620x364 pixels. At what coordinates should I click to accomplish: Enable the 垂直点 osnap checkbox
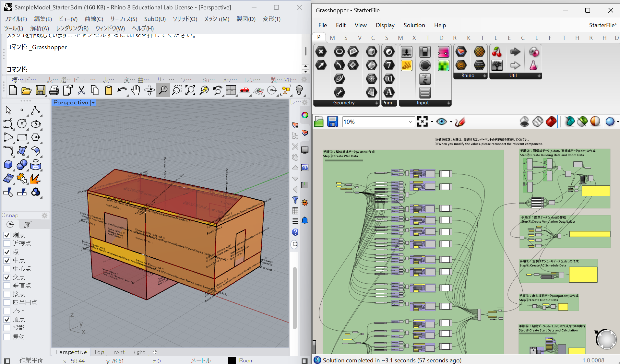tap(7, 286)
